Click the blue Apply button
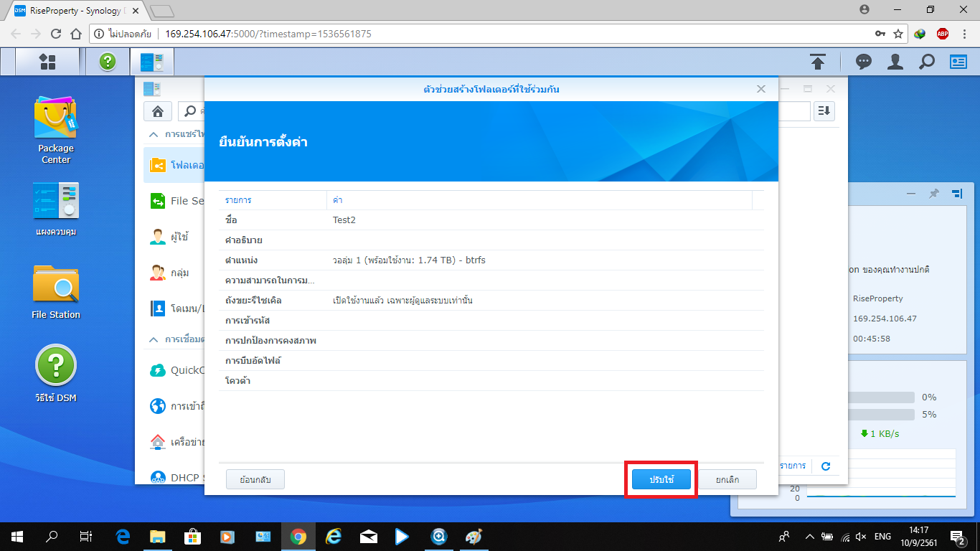This screenshot has height=551, width=980. [x=661, y=479]
